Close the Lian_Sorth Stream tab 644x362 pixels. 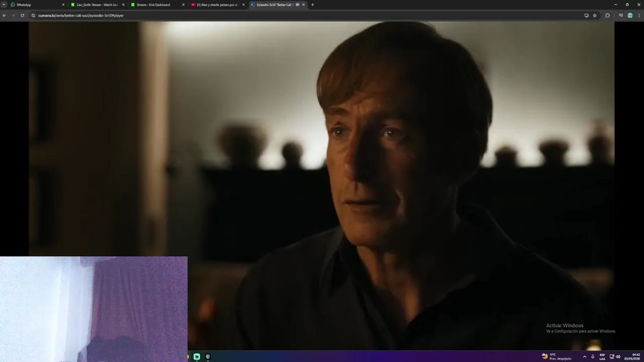[123, 5]
